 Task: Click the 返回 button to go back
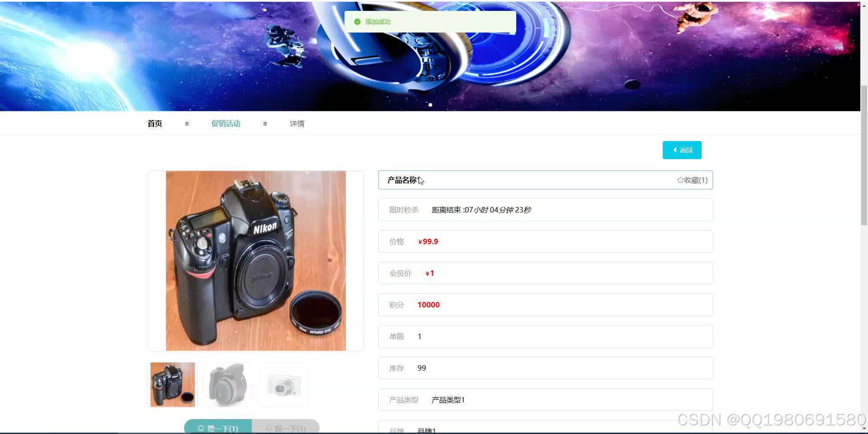coord(682,150)
